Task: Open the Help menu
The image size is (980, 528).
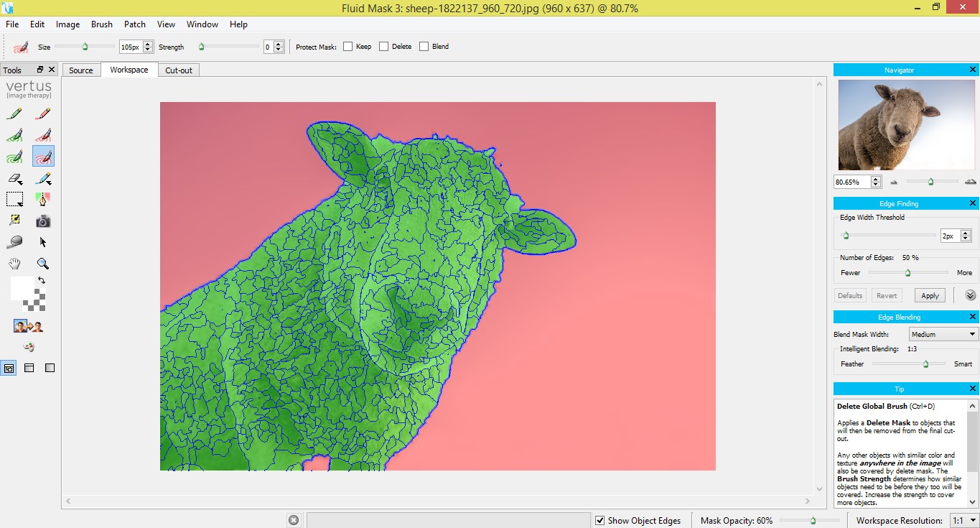Action: pos(238,24)
